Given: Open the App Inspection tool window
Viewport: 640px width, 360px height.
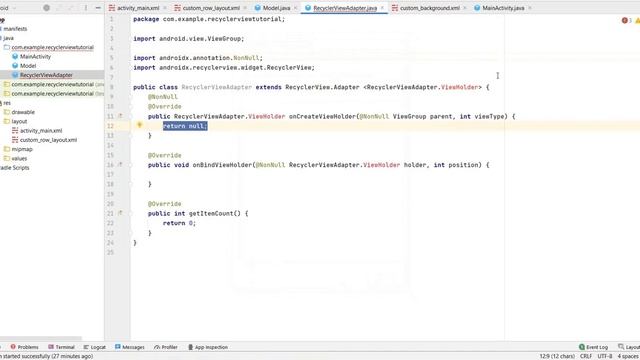Looking at the screenshot, I should tap(208, 347).
